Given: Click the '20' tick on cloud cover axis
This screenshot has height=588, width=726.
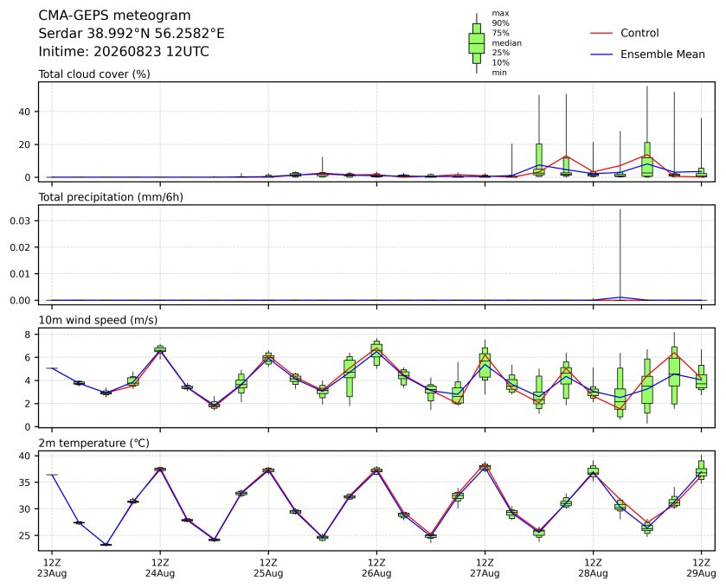Looking at the screenshot, I should 24,144.
